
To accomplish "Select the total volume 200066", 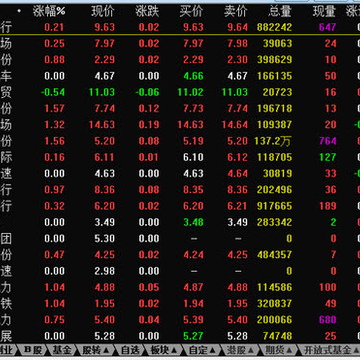I will [x=274, y=320].
